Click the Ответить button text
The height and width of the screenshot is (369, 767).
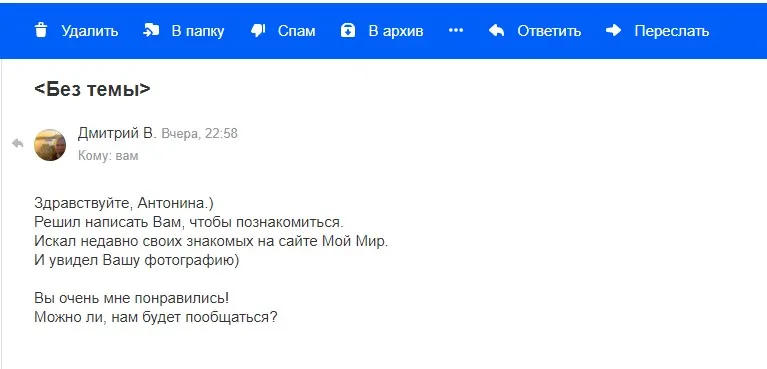pos(549,31)
